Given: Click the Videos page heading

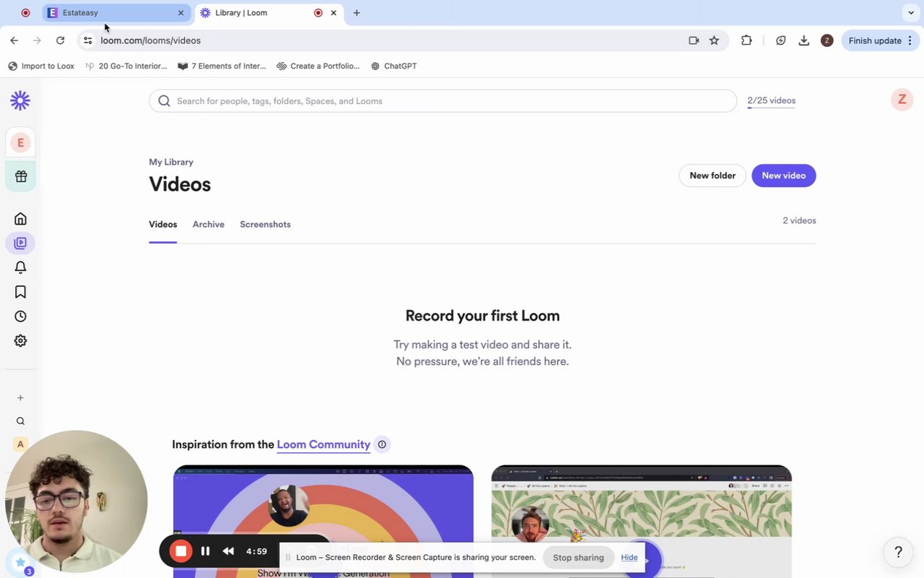Looking at the screenshot, I should [x=180, y=184].
